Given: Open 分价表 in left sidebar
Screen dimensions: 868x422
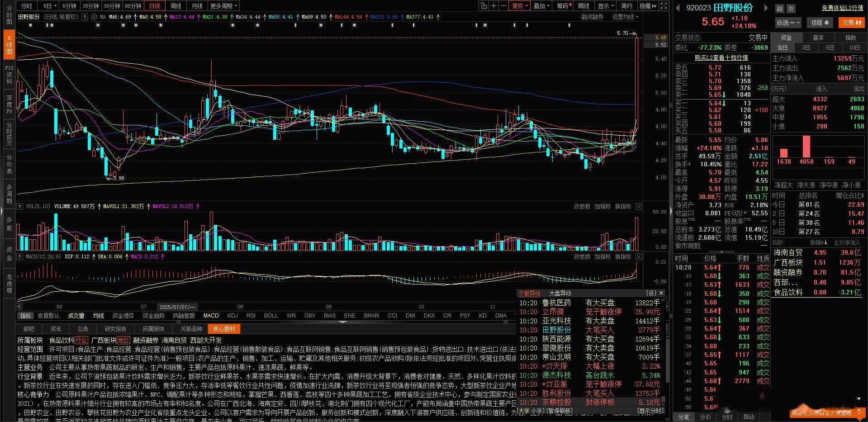Looking at the screenshot, I should [9, 164].
